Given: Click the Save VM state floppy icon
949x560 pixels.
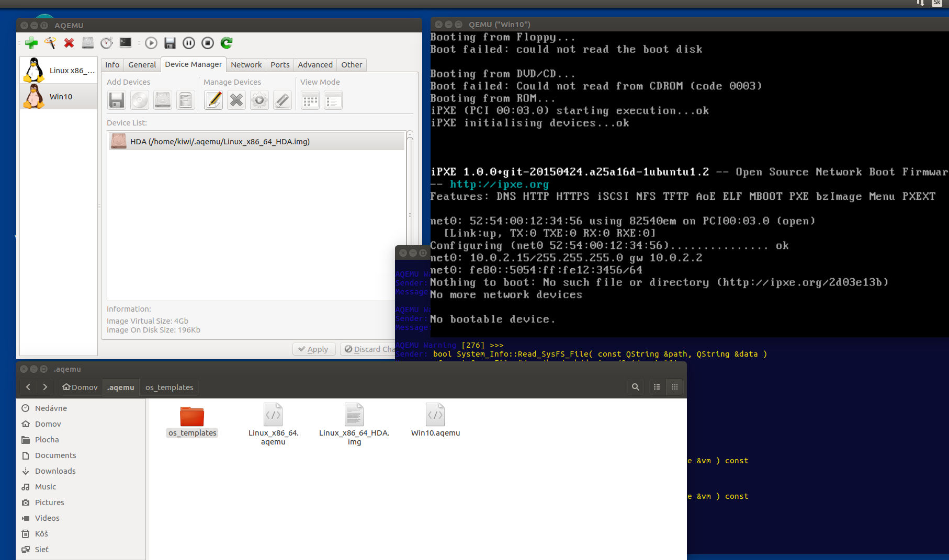Looking at the screenshot, I should pyautogui.click(x=170, y=43).
